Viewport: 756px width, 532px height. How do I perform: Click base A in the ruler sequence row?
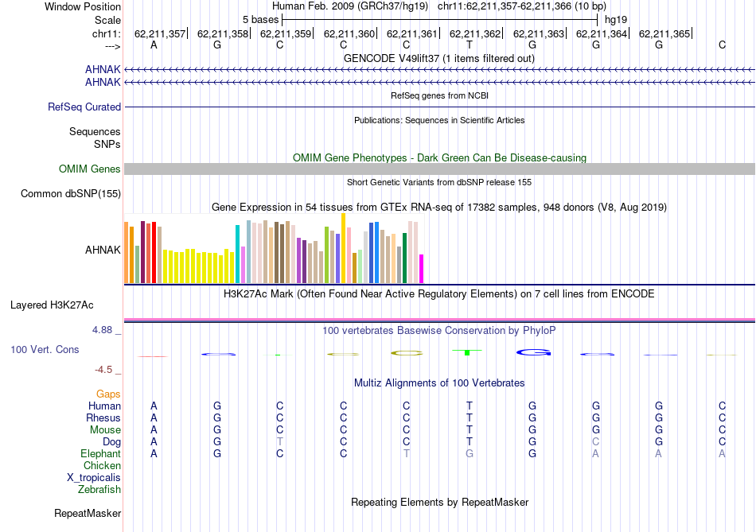point(154,45)
